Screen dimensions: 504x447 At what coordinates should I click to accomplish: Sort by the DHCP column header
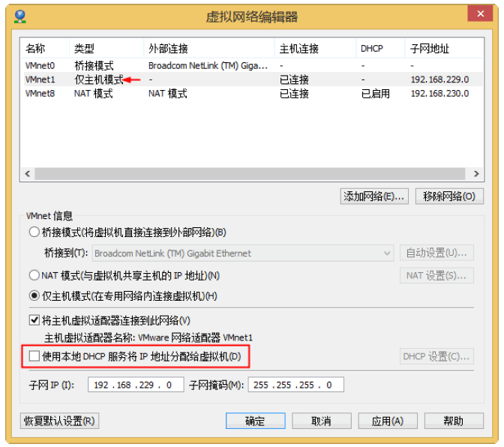380,49
